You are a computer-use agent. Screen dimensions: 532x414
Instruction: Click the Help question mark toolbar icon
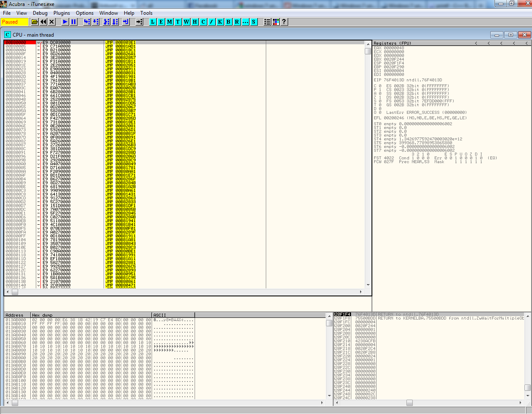pos(284,22)
